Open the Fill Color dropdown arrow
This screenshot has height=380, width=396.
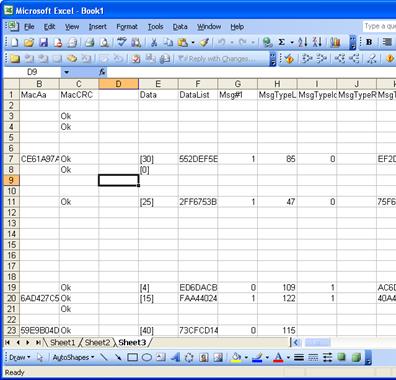(246, 358)
